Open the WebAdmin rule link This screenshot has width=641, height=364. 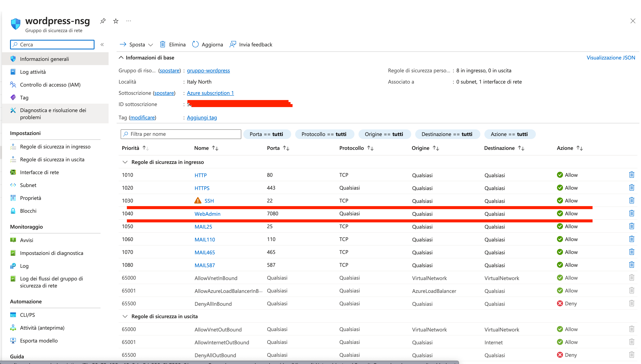(208, 214)
